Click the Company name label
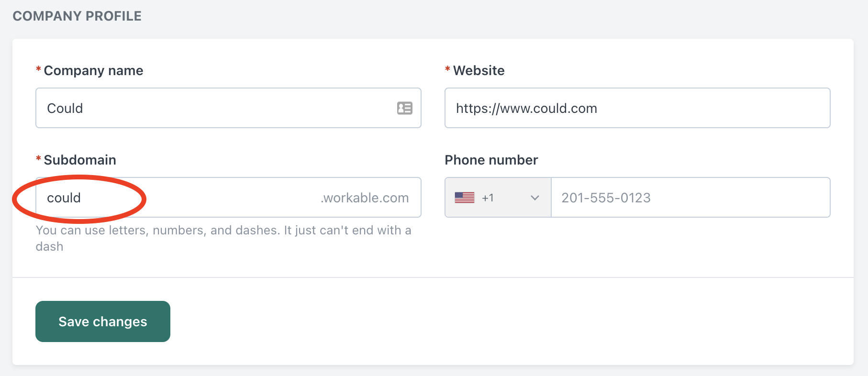Screen dimensions: 868x376 pyautogui.click(x=93, y=71)
